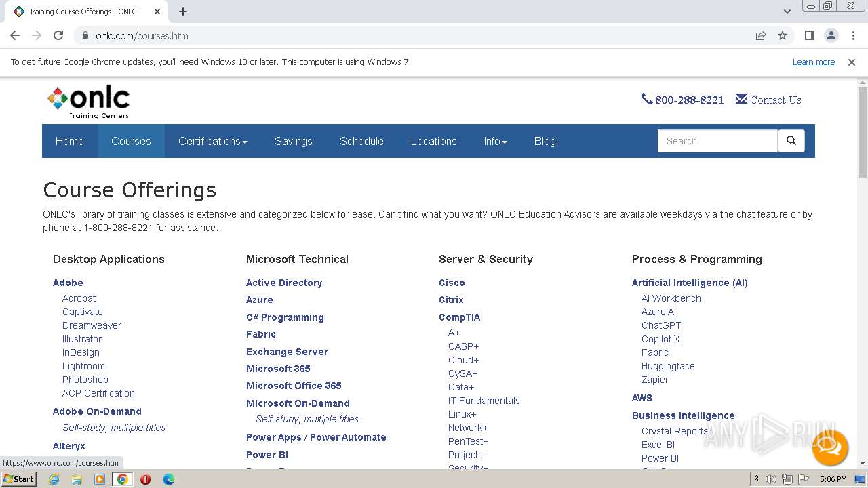Reload the page
Screen dimensions: 868x488
(x=58, y=35)
